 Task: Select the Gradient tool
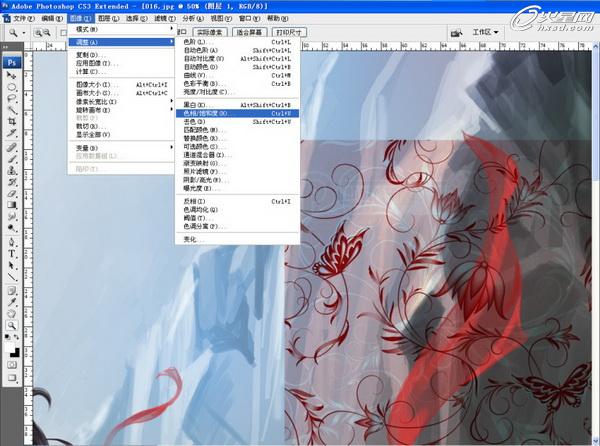pyautogui.click(x=11, y=205)
